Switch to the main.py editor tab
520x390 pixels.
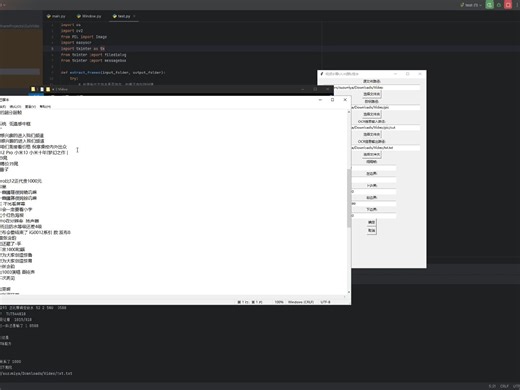(56, 16)
